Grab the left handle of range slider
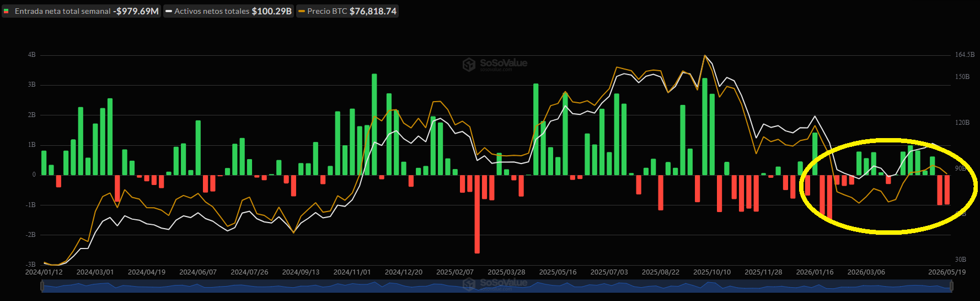Screen dimensions: 980x301 42,286
